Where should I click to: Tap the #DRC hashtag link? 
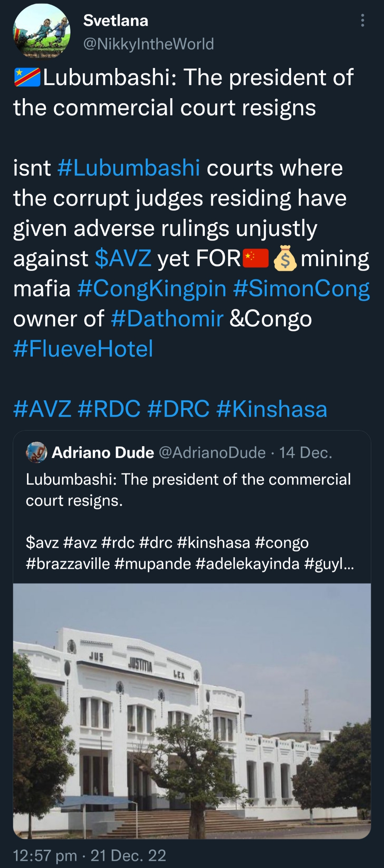(178, 409)
